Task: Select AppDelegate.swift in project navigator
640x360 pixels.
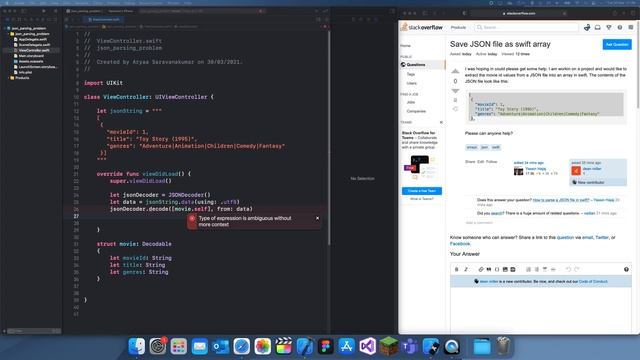Action: point(33,40)
